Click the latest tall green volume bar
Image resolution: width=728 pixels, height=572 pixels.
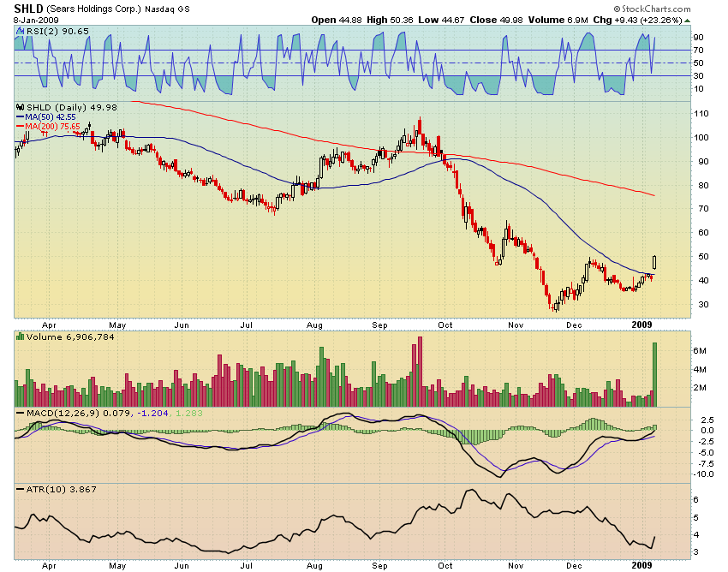[654, 374]
